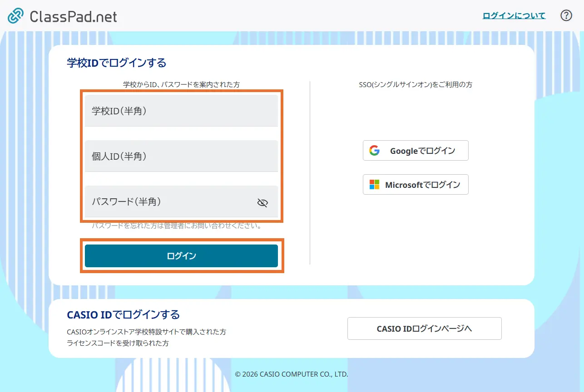Focus the 学校ID(半角) input field
The height and width of the screenshot is (392, 584).
(x=181, y=111)
